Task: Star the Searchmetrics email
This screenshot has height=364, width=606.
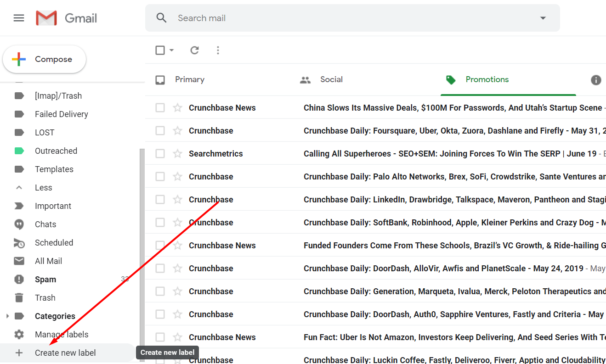Action: coord(177,153)
